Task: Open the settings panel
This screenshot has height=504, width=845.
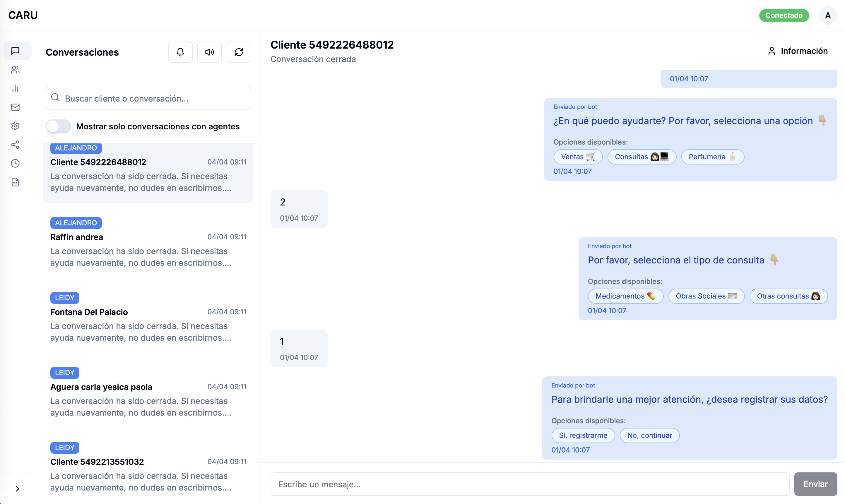Action: (x=15, y=126)
